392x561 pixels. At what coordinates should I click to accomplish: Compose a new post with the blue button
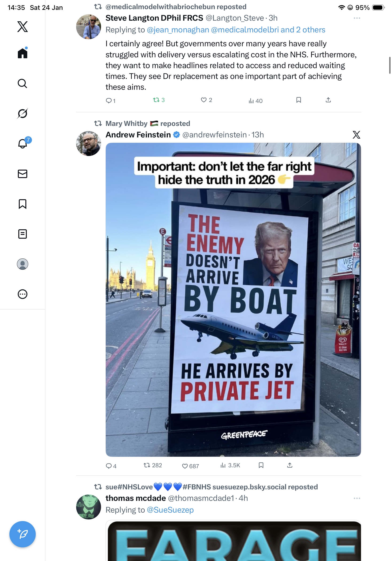click(x=23, y=534)
